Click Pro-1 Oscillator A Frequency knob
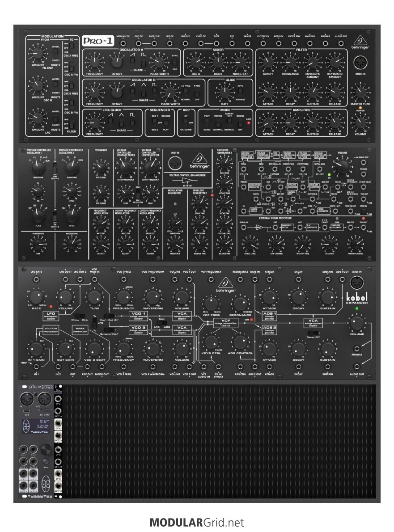 tap(94, 62)
